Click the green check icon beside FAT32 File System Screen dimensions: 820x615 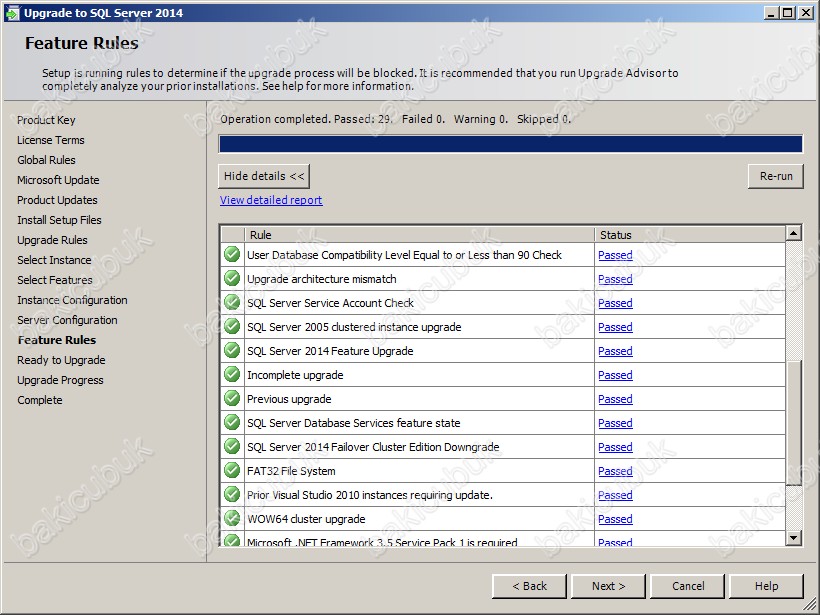(232, 471)
